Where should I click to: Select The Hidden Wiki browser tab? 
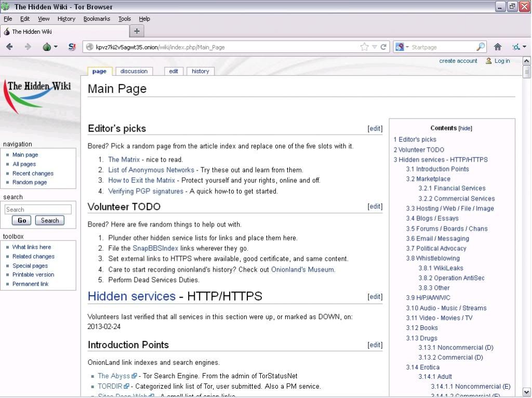point(64,32)
